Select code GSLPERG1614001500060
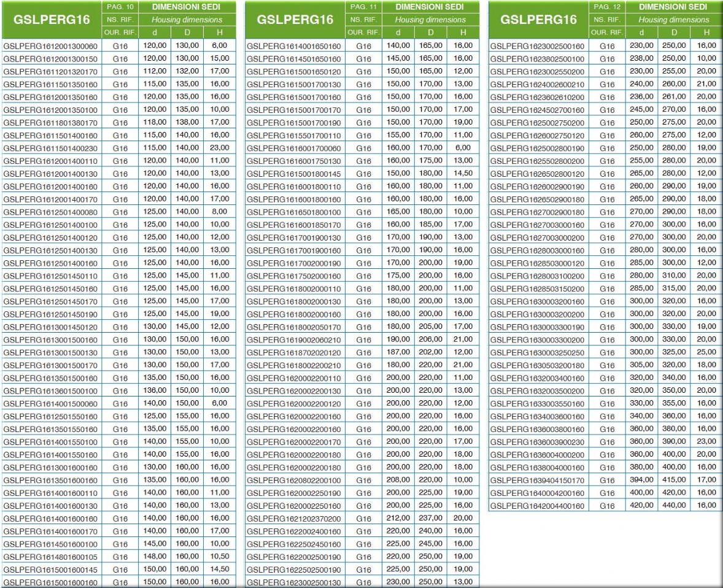 pos(51,403)
